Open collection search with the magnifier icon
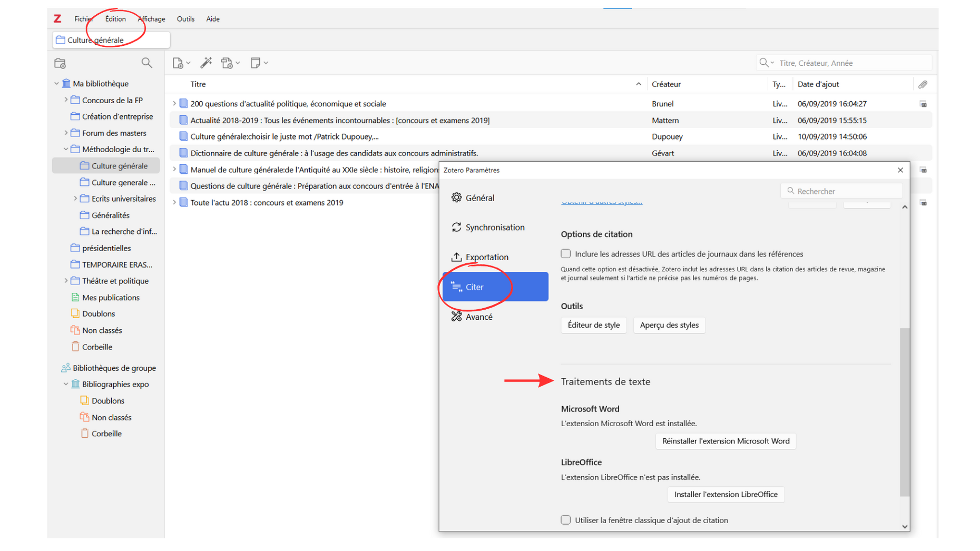The width and height of the screenshot is (980, 551). (146, 63)
